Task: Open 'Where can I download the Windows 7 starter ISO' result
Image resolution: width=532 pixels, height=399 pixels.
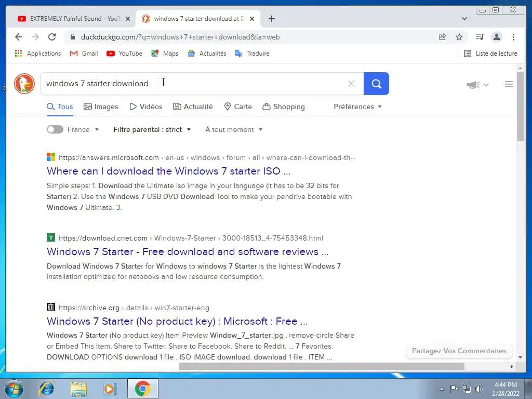Action: click(169, 171)
